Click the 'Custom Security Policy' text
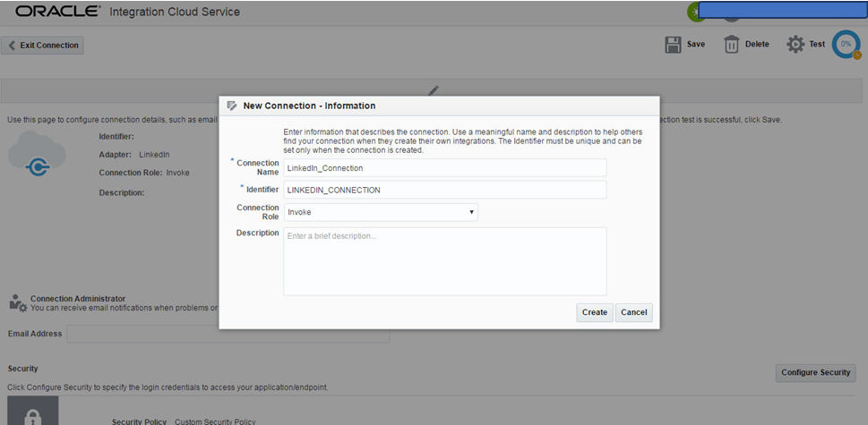The height and width of the screenshot is (425, 868). 215,421
